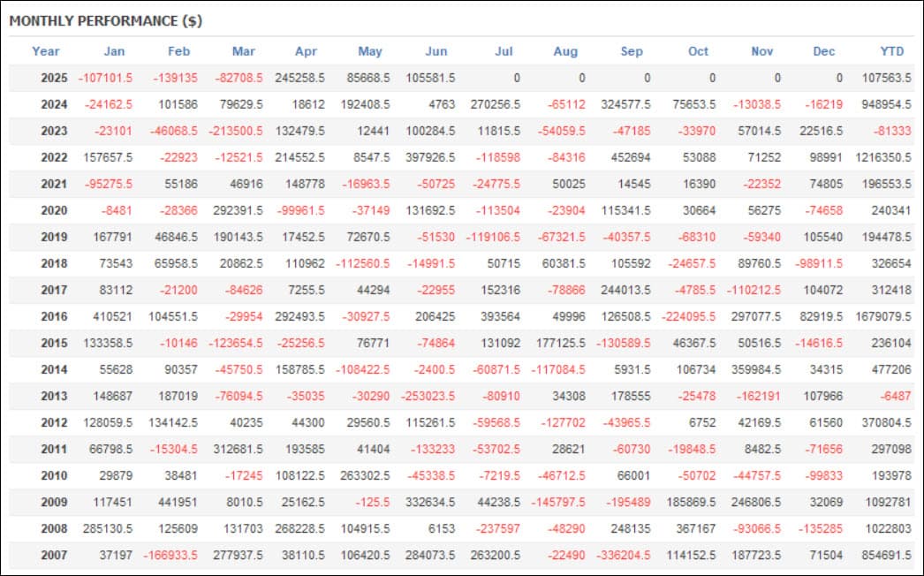Image resolution: width=924 pixels, height=576 pixels.
Task: Select the Mar column header
Action: tap(244, 51)
